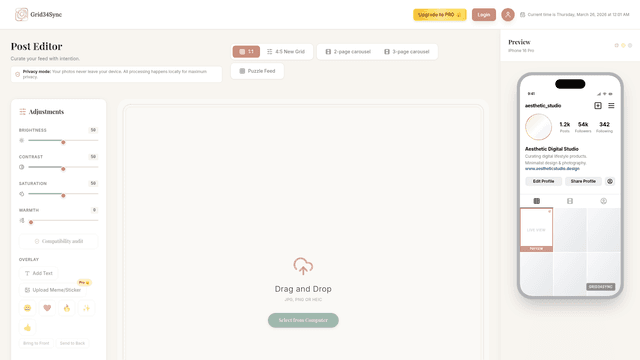Click the Add Text overlay button
Screen dimensions: 640x360
click(39, 273)
